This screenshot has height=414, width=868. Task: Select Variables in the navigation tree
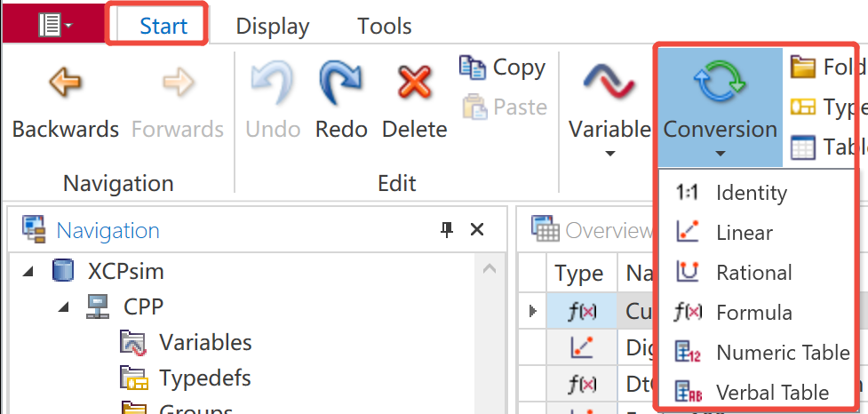click(205, 343)
